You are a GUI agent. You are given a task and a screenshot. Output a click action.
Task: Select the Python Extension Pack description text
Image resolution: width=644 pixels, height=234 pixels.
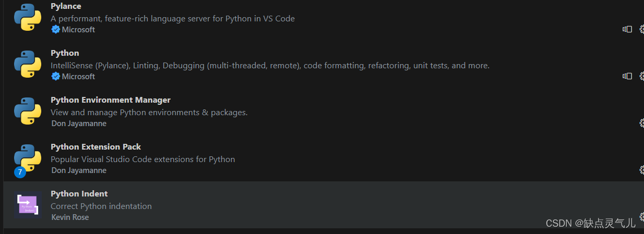click(142, 159)
